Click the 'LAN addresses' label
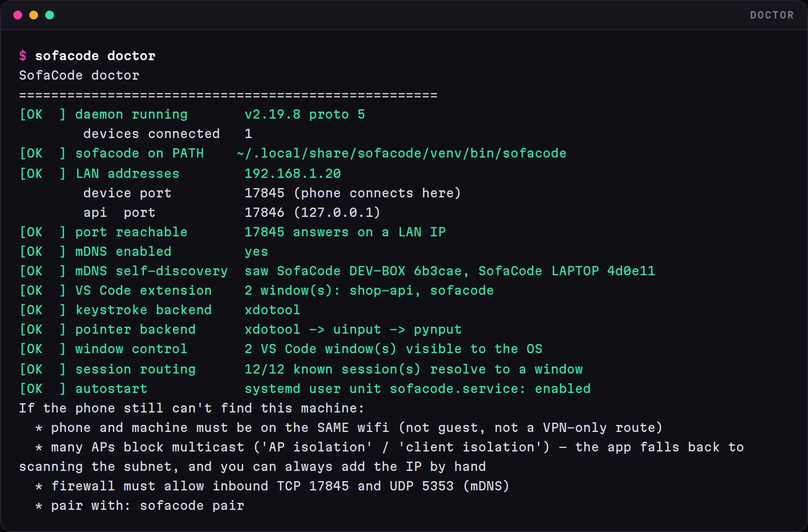This screenshot has height=532, width=808. 128,173
